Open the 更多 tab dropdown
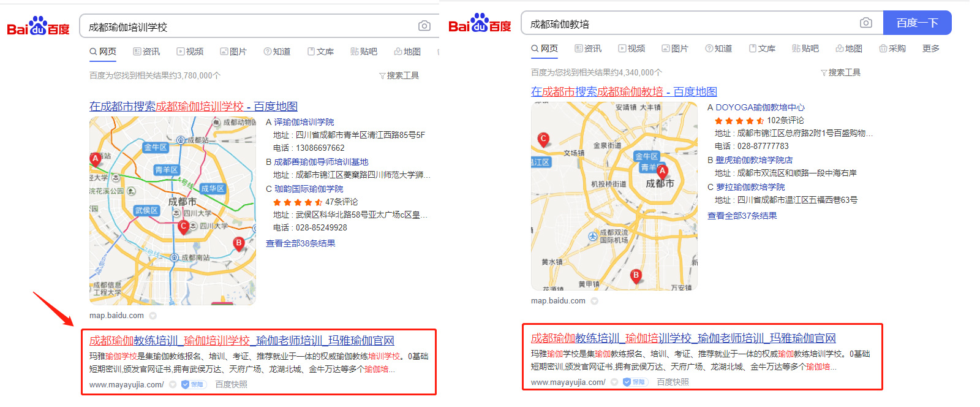The height and width of the screenshot is (407, 980). click(x=930, y=48)
